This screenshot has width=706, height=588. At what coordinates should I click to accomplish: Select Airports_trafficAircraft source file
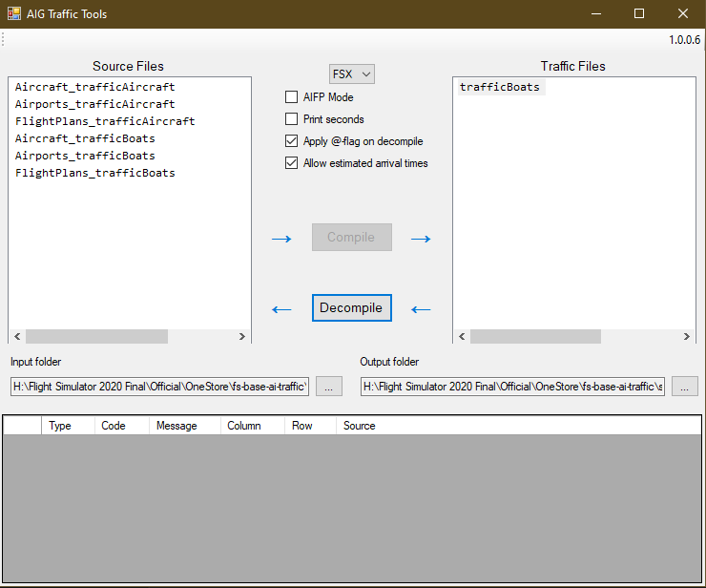point(94,104)
